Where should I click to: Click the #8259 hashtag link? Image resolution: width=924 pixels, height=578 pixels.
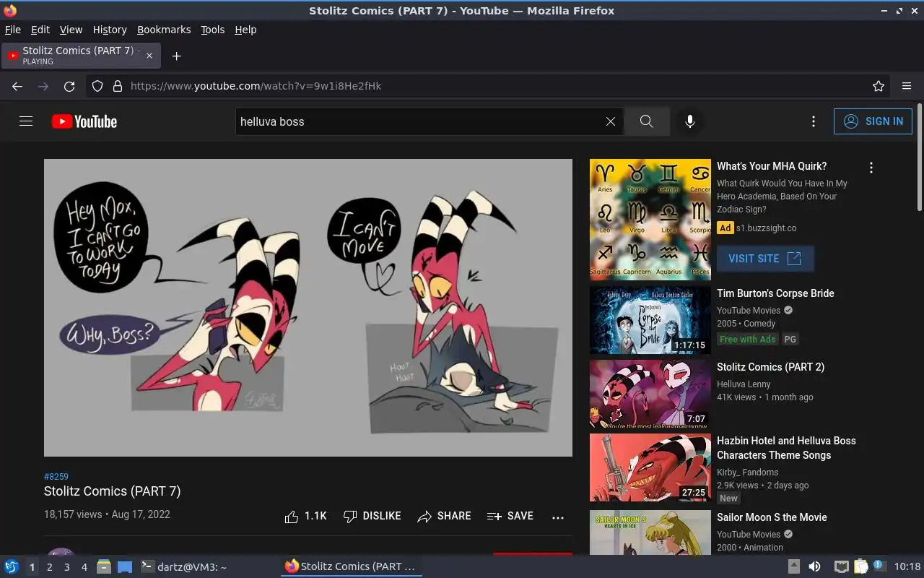pos(56,477)
